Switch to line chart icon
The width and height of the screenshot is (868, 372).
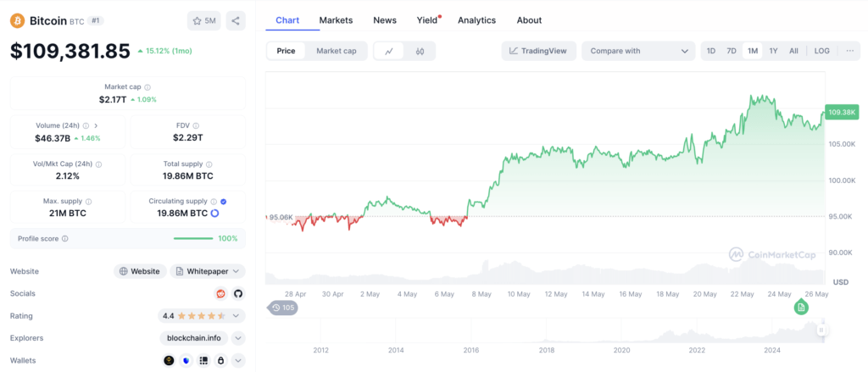pos(389,51)
